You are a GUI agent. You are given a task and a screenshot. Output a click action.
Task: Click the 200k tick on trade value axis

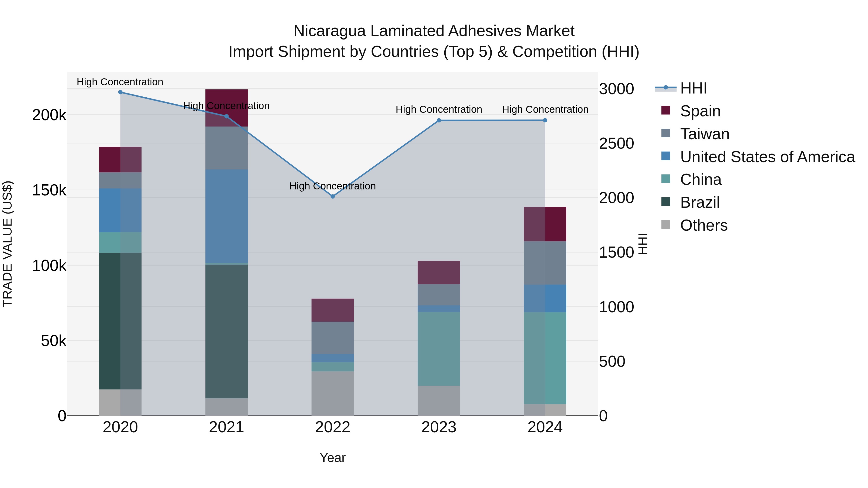click(x=49, y=115)
